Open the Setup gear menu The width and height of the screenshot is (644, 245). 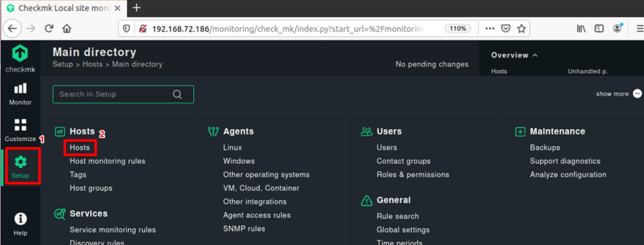tap(20, 167)
